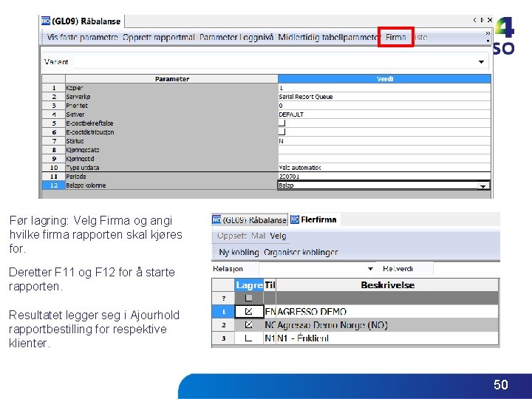The image size is (532, 399).
Task: Click AGRESSO DEMO description cell
Action: point(387,312)
